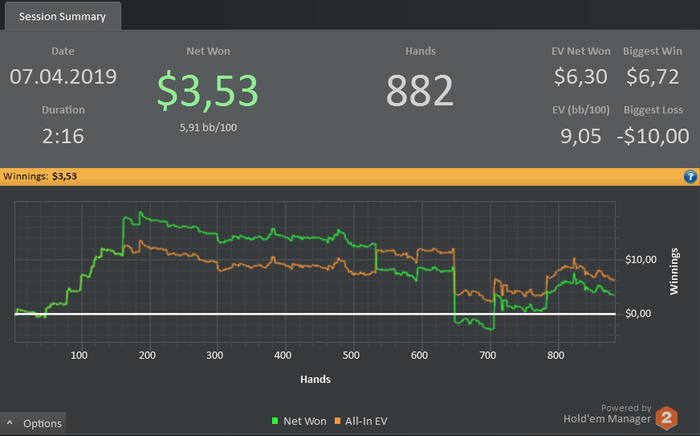Click the All-In EV legend label
Image resolution: width=700 pixels, height=436 pixels.
click(366, 421)
